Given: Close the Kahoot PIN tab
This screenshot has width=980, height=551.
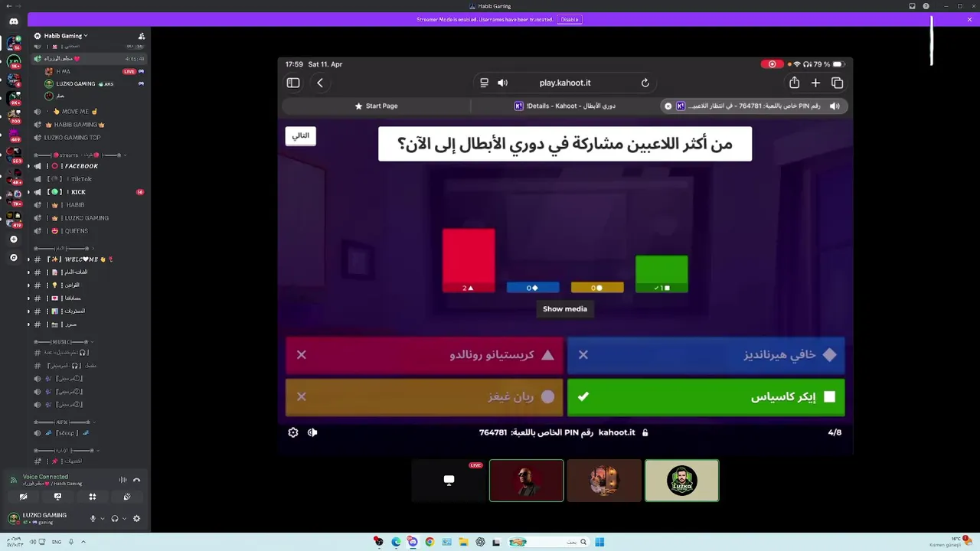Looking at the screenshot, I should pos(668,106).
